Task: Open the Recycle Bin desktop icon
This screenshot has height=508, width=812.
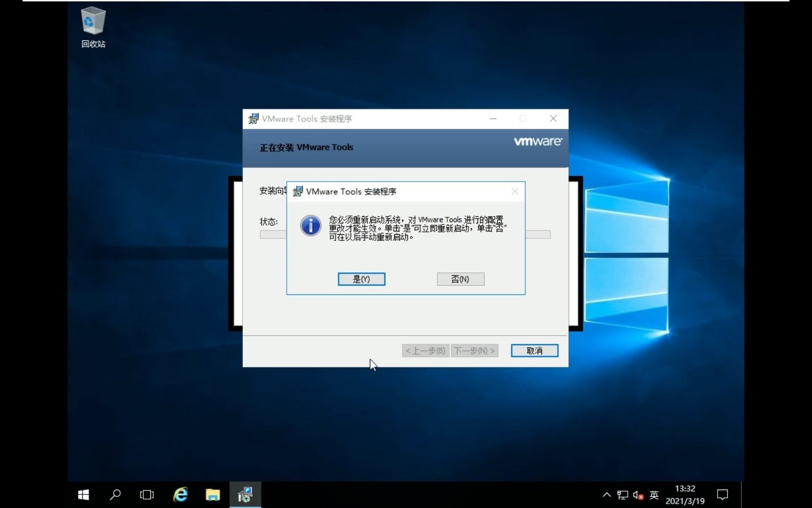Action: pos(93,27)
